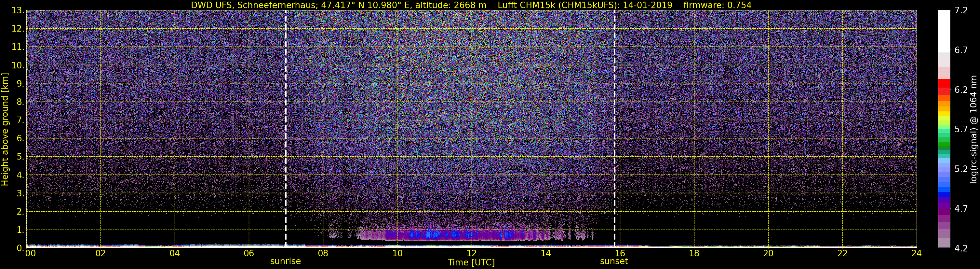Click the colorbar value 6.2
980x269 pixels.
coord(961,90)
